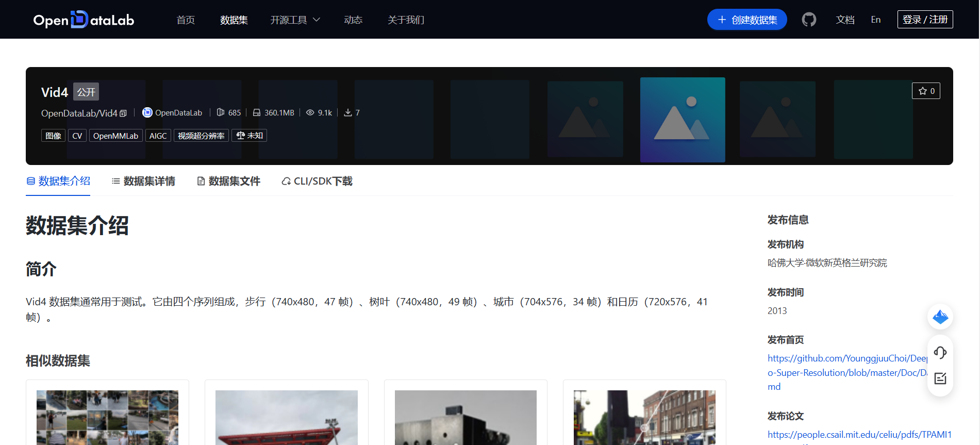980x445 pixels.
Task: Click the download count icon
Action: tap(348, 112)
